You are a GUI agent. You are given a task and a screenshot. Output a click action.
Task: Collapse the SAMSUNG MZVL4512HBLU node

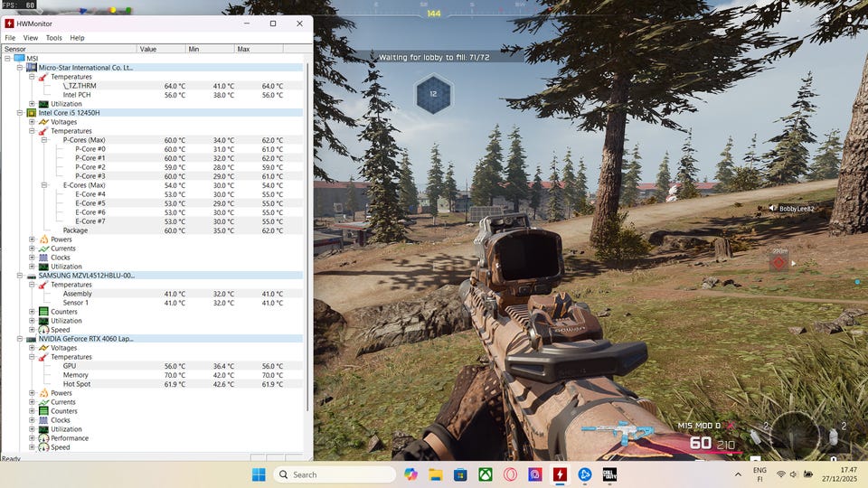[20, 276]
